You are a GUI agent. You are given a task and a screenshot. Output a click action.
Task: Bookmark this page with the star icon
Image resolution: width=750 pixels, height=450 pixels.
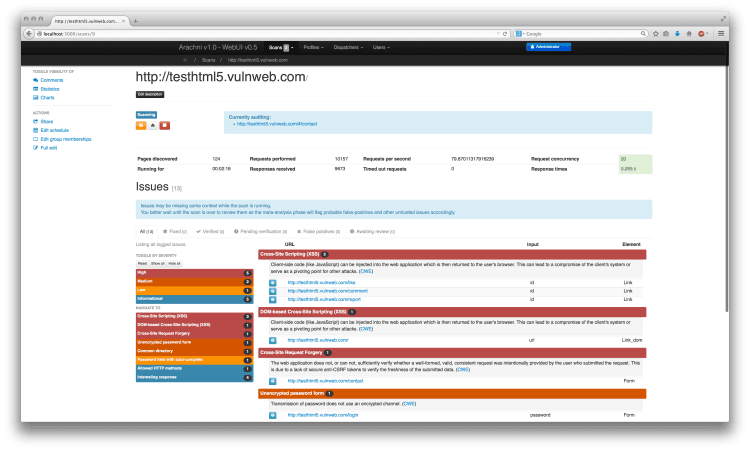[x=656, y=33]
